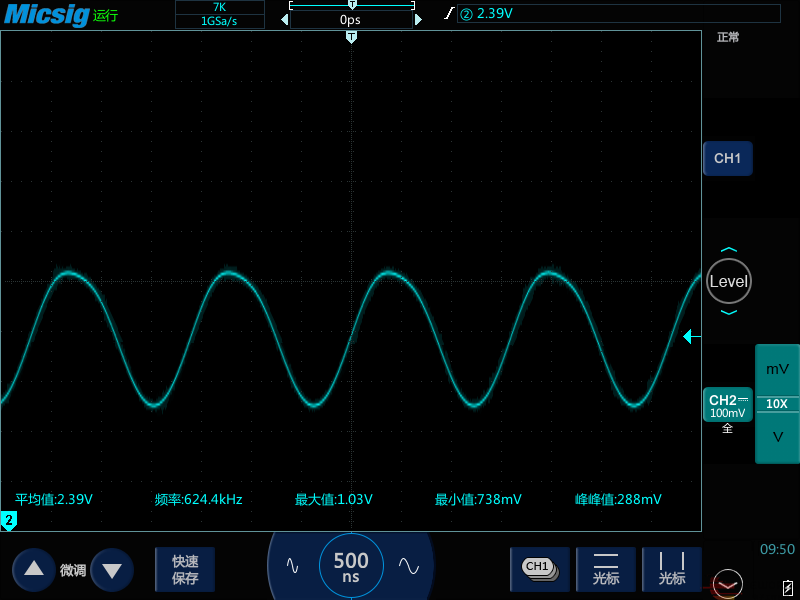Screen dimensions: 800x600
Task: Tap the 全 bandwidth label under CH2
Action: point(728,429)
